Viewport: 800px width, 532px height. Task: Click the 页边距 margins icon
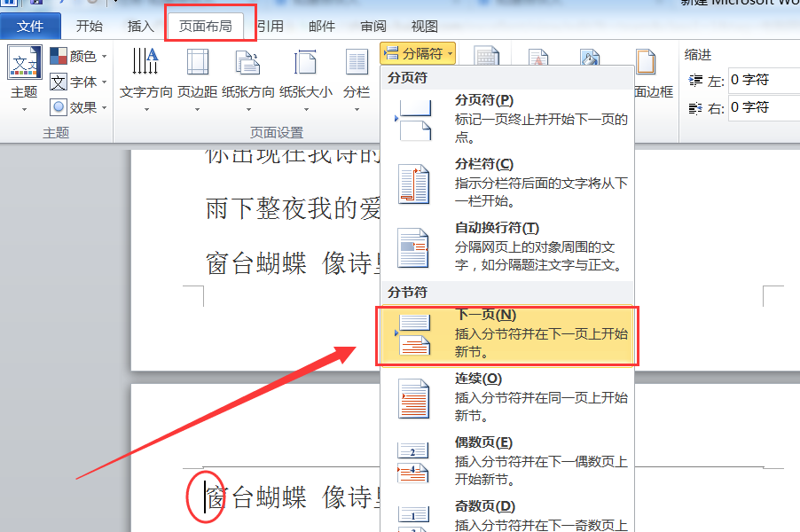pos(198,61)
